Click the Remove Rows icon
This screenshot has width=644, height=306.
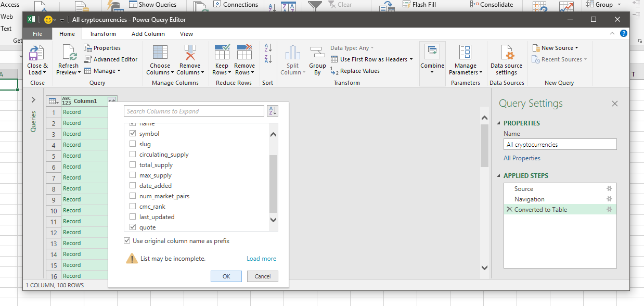(x=244, y=53)
